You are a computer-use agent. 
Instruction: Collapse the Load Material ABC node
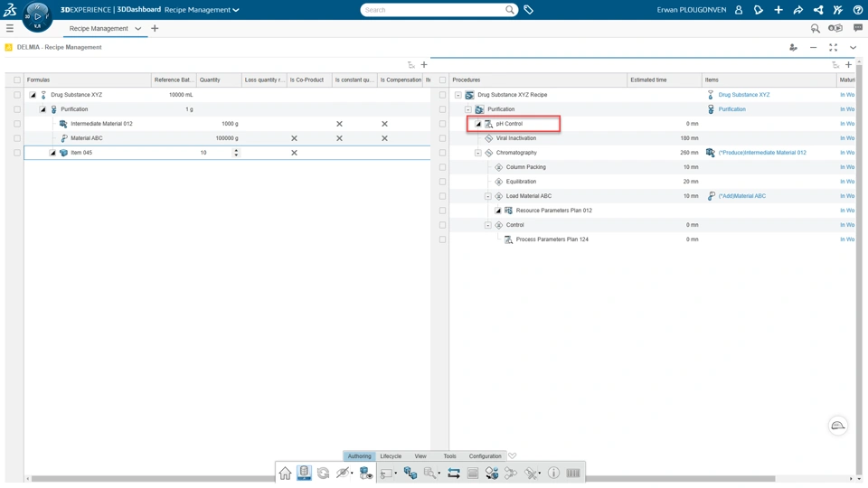pos(487,196)
